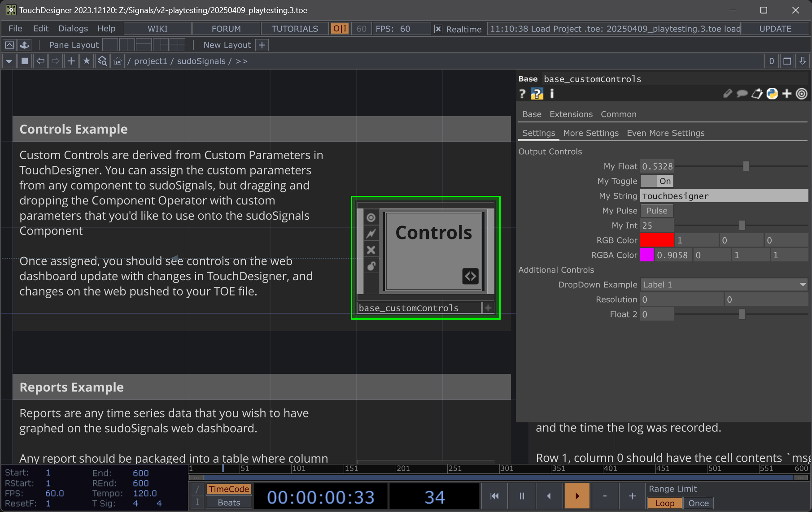Open the comment bubble icon
This screenshot has height=512, width=812.
pos(742,94)
